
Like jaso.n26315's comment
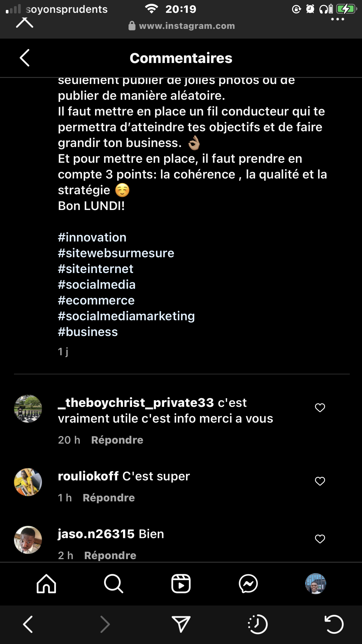point(320,539)
